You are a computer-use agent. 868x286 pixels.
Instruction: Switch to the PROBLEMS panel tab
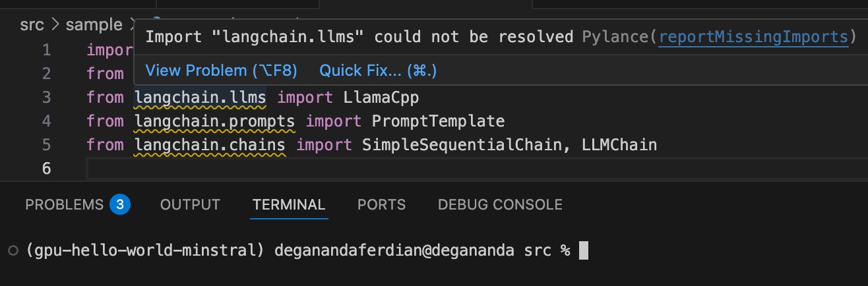pos(64,204)
